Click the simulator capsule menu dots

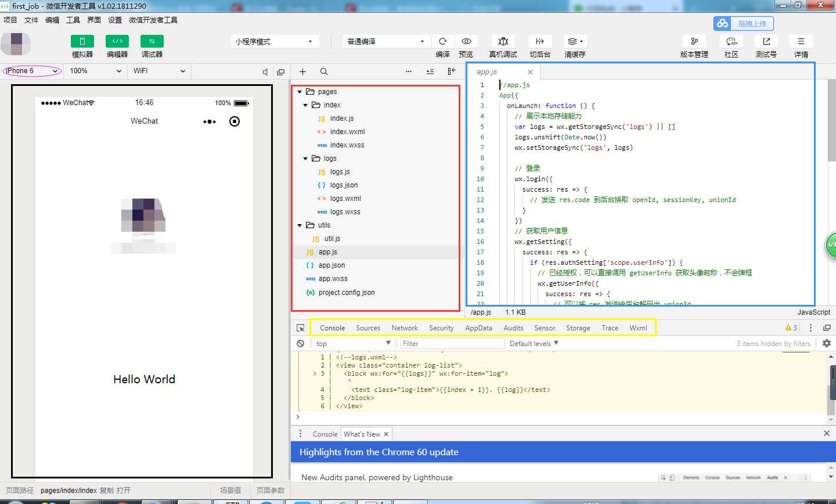tap(210, 121)
